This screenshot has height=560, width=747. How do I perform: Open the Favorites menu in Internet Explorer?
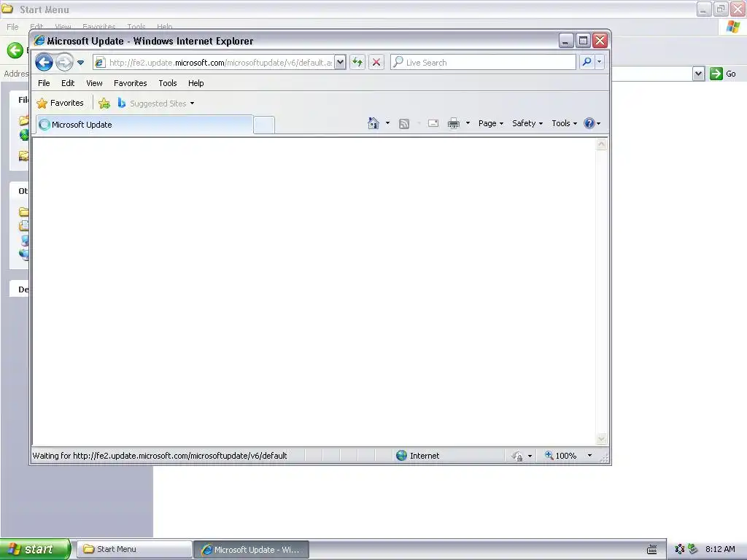(x=130, y=83)
